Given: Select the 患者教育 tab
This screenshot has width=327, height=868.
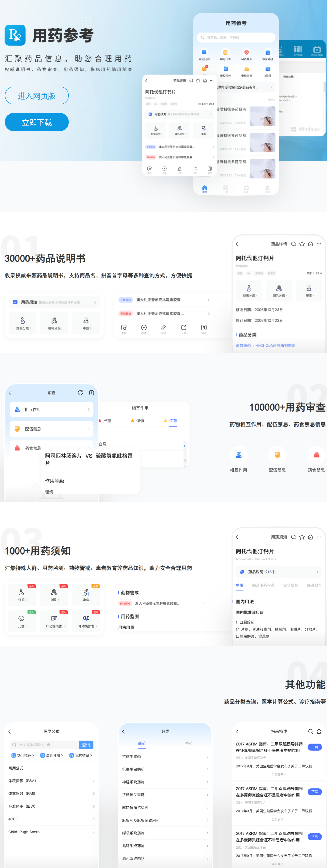Looking at the screenshot, I should (314, 585).
